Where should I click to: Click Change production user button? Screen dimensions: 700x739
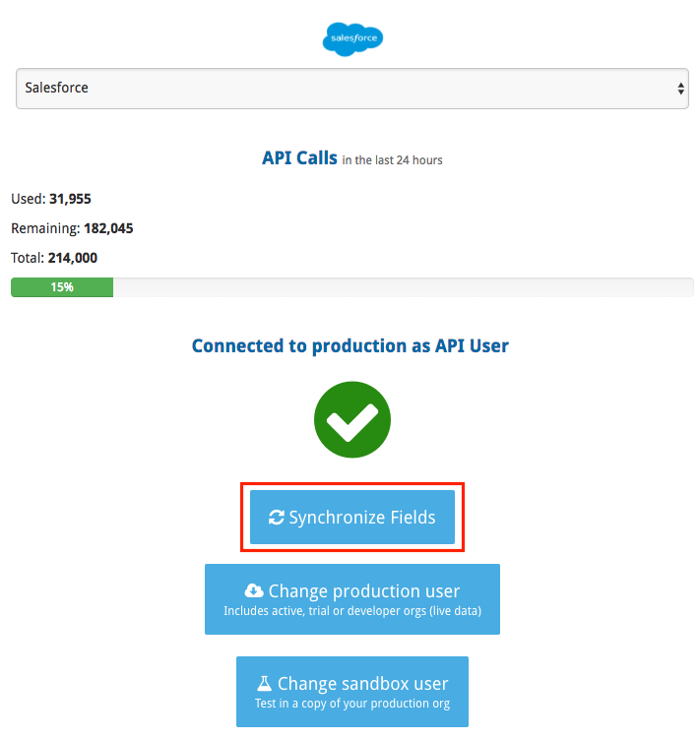point(352,599)
